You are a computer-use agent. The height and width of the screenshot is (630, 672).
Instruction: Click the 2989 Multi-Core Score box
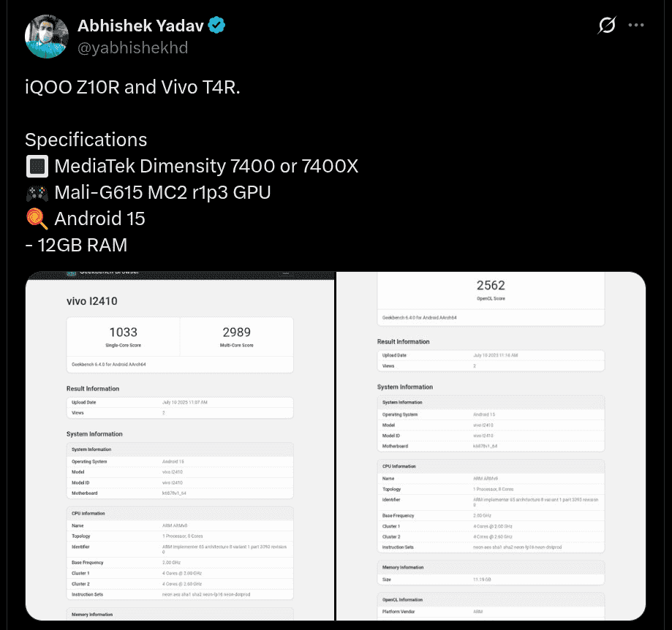pyautogui.click(x=236, y=336)
